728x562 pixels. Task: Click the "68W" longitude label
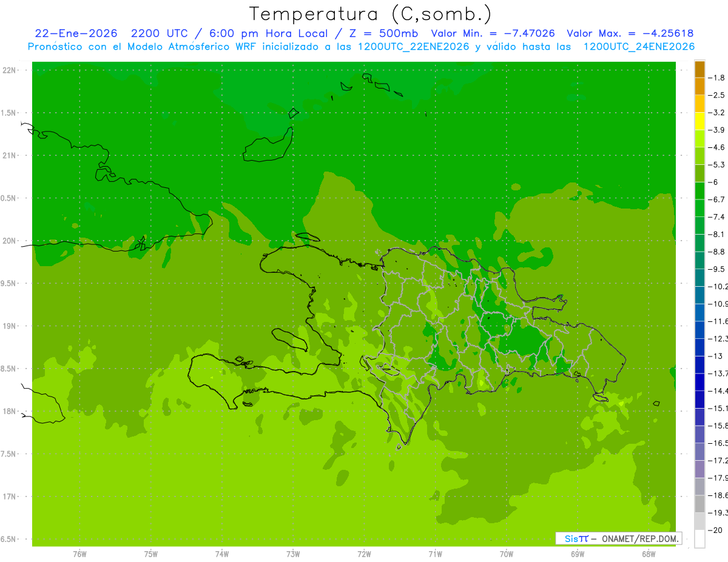coord(649,554)
